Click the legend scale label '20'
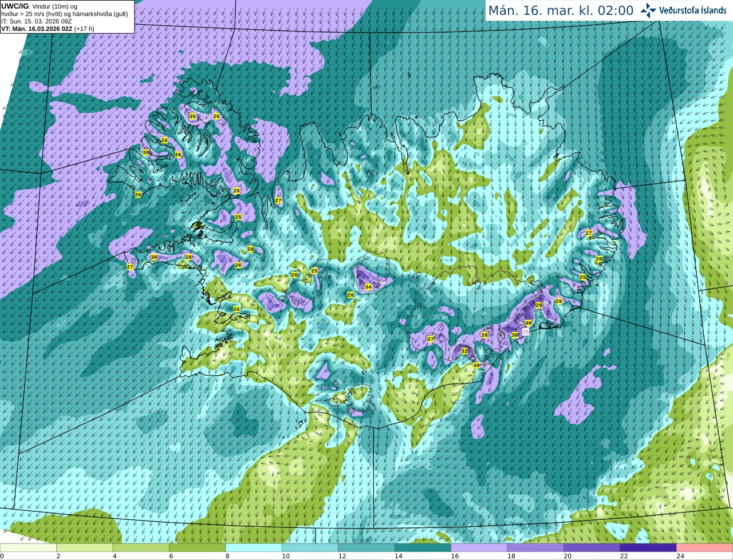The width and height of the screenshot is (733, 560). (568, 556)
